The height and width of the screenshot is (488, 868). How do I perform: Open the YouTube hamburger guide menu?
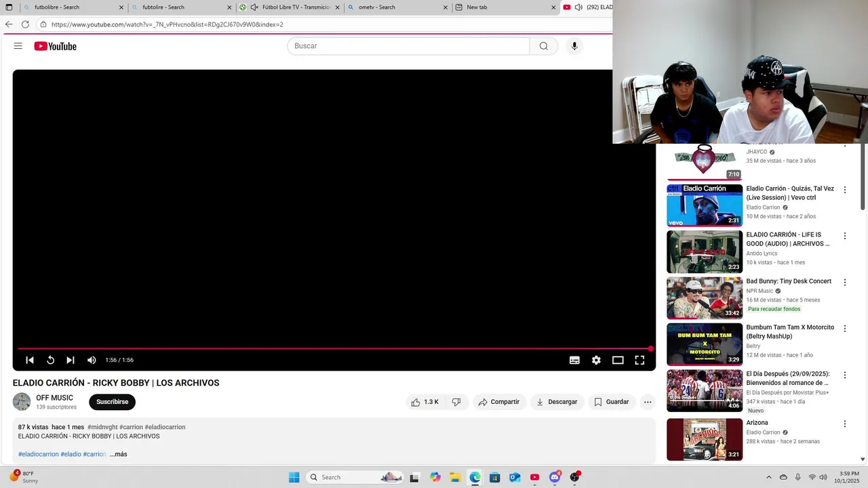[18, 46]
